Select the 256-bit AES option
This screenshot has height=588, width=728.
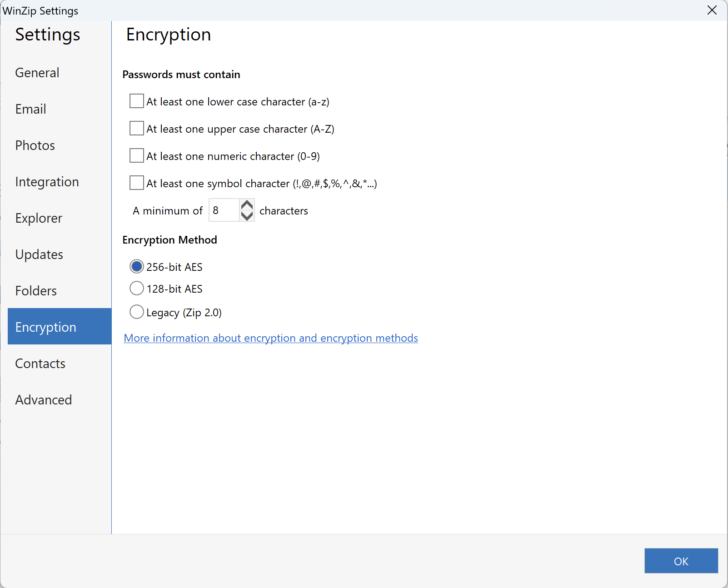136,267
